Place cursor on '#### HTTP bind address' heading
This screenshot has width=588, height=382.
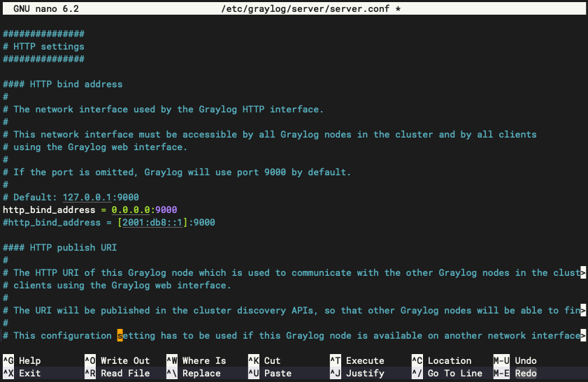coord(63,85)
